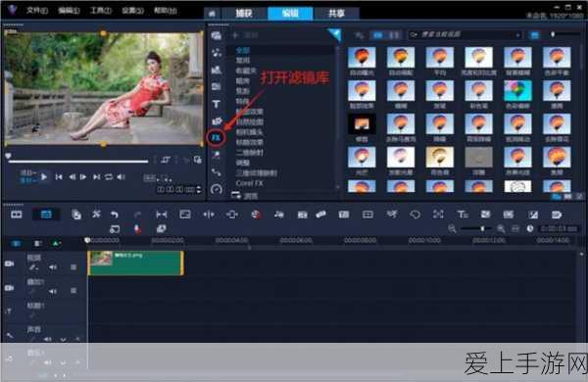Click the scissors cut tool icon
Screen dimensions: 588x382
coord(96,215)
